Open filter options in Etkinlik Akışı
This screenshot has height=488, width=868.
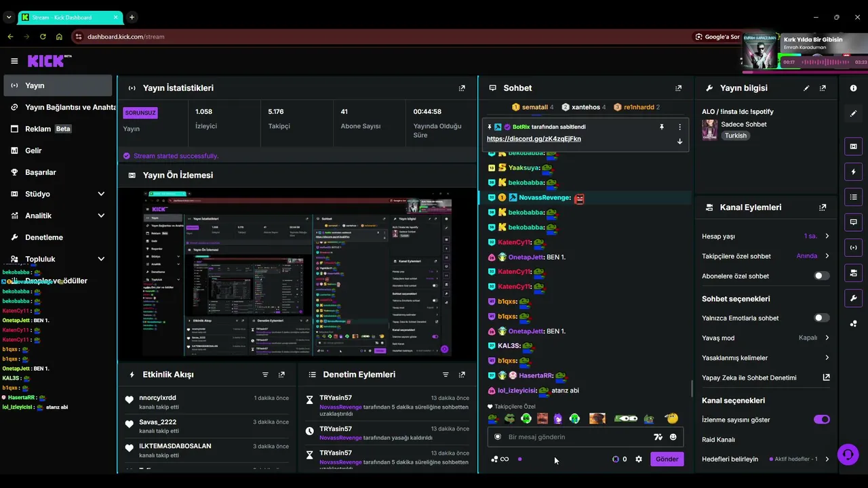coord(265,375)
